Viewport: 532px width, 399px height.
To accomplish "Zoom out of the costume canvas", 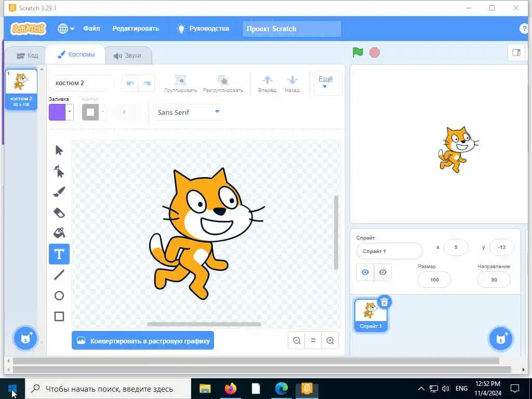I will [x=297, y=340].
